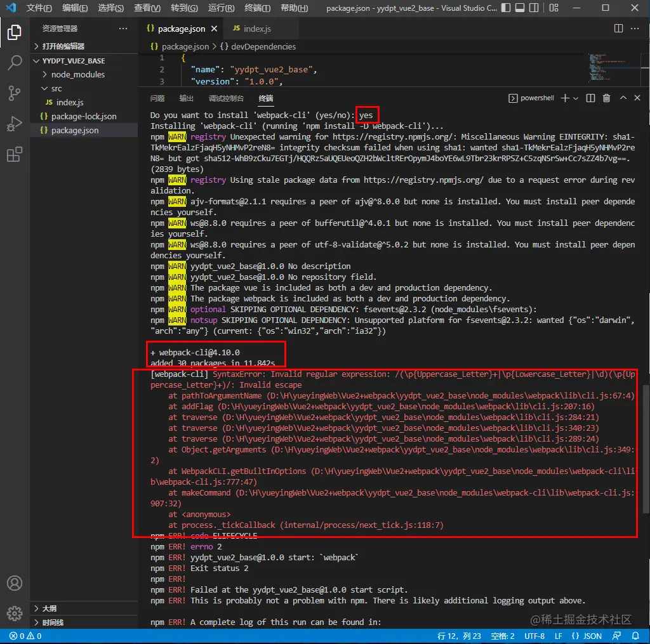The image size is (650, 644).
Task: Click the terminal vertical scrollbar
Action: point(646,449)
